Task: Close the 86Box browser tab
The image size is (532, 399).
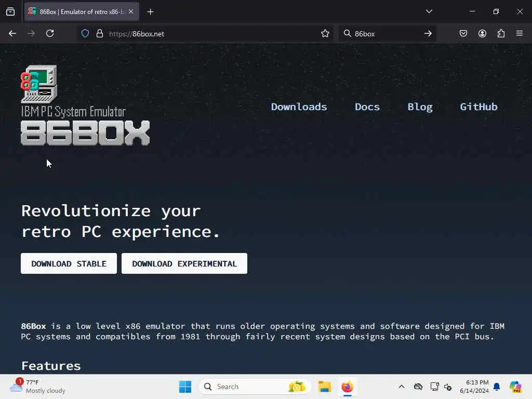Action: 131,12
